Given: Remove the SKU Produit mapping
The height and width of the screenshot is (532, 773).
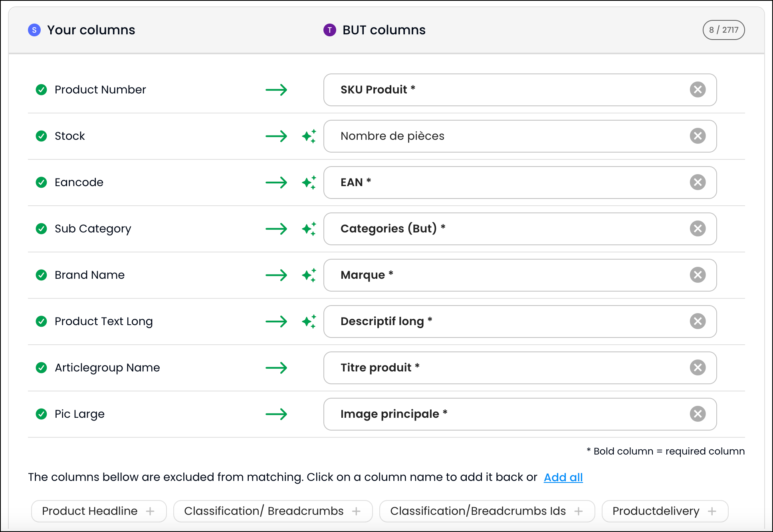Looking at the screenshot, I should 698,89.
